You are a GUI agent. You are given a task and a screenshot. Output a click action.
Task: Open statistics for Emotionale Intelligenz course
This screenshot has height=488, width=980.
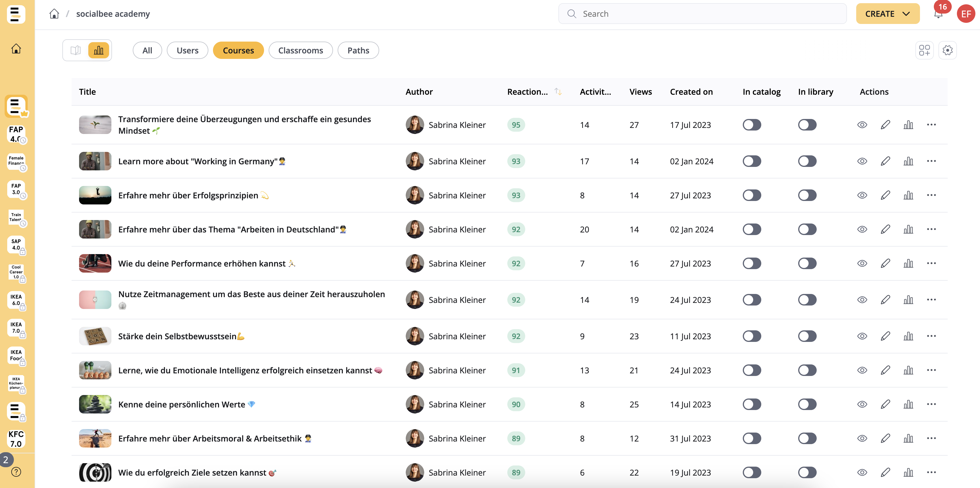[x=908, y=370]
